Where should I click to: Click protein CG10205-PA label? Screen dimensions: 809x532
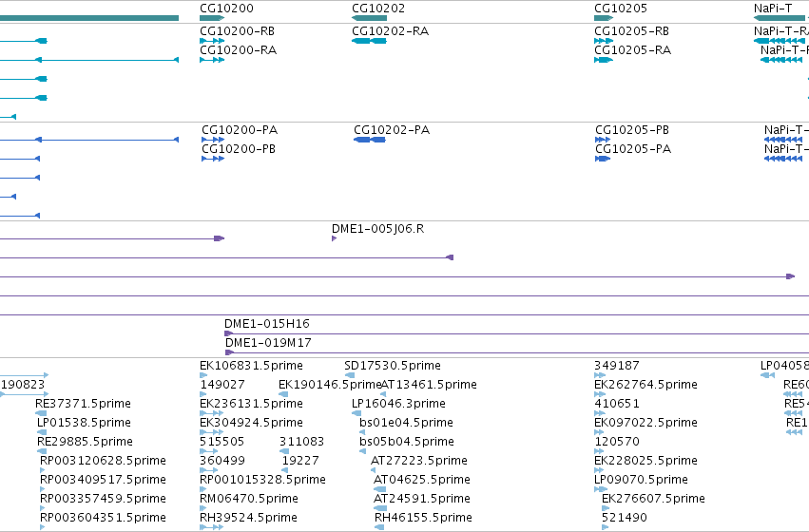coord(633,149)
